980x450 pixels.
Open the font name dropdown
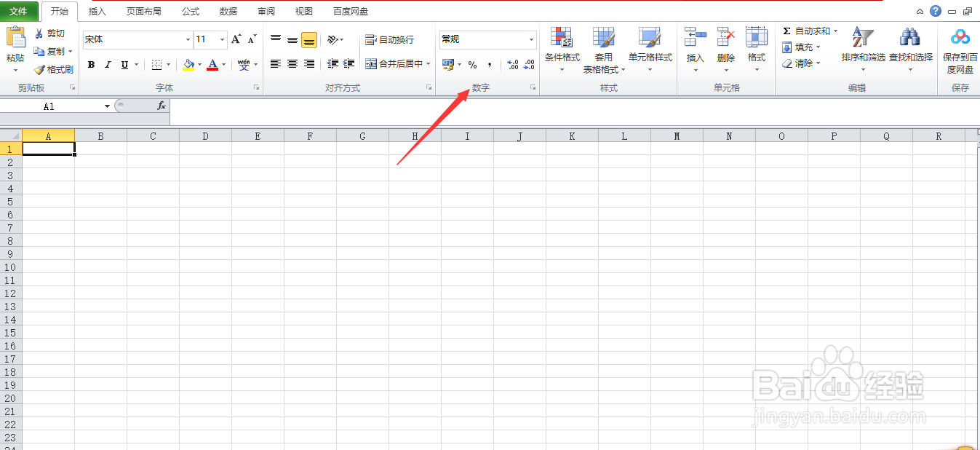click(x=187, y=39)
